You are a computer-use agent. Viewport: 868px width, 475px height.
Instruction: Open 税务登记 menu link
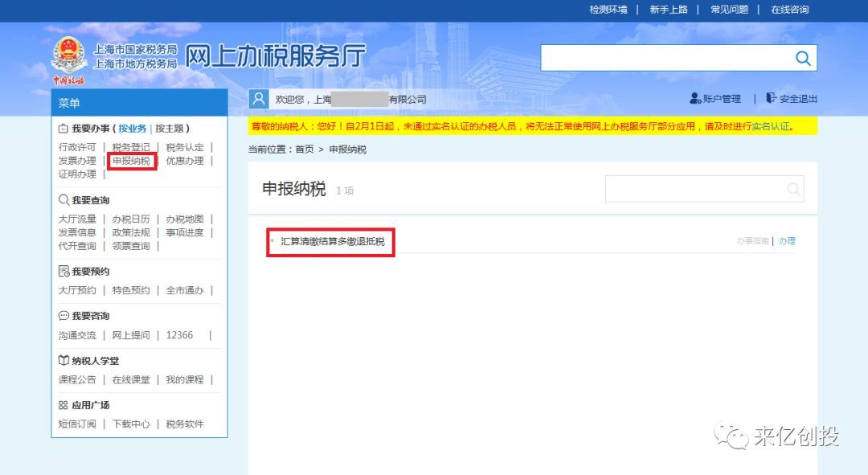[131, 147]
